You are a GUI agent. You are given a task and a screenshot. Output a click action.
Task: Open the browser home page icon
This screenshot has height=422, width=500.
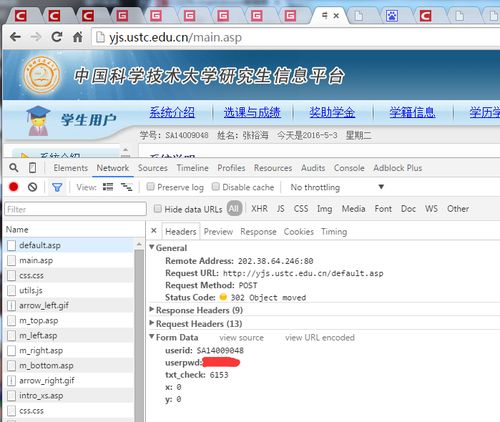point(78,37)
